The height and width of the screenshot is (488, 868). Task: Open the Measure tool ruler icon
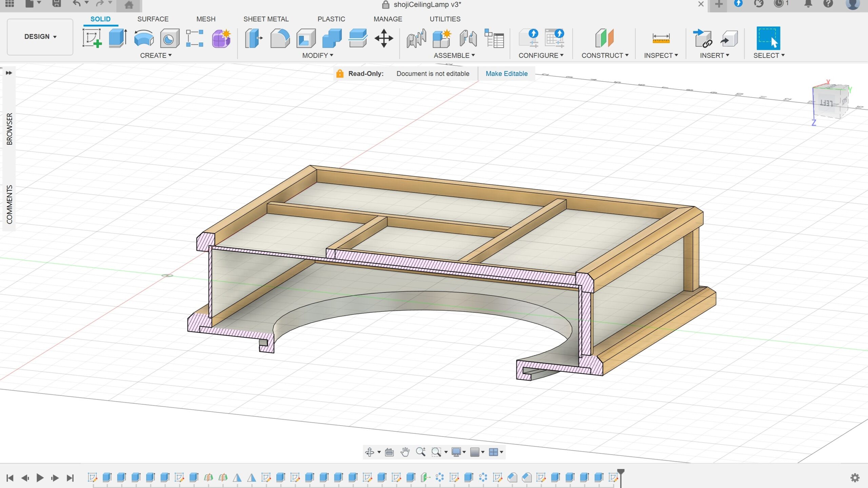tap(661, 38)
